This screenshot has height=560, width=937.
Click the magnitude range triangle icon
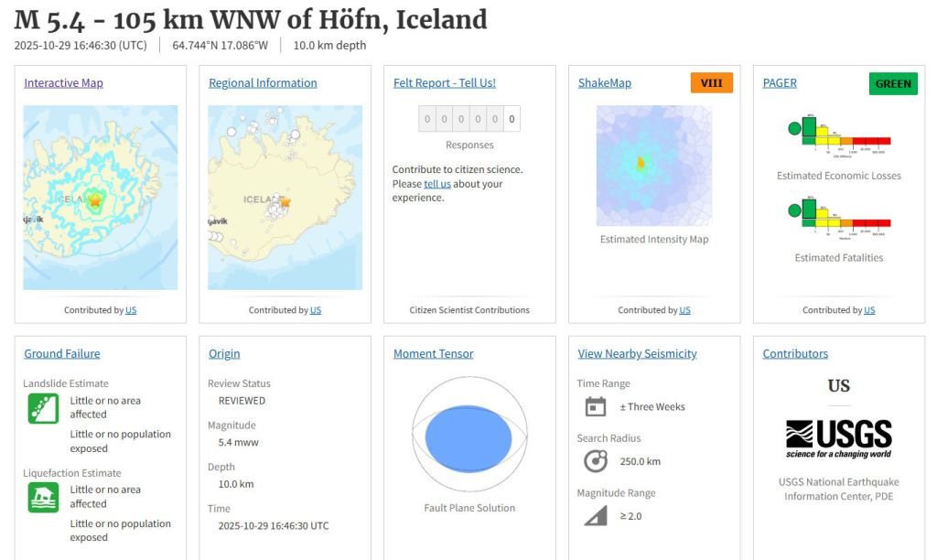[x=595, y=516]
